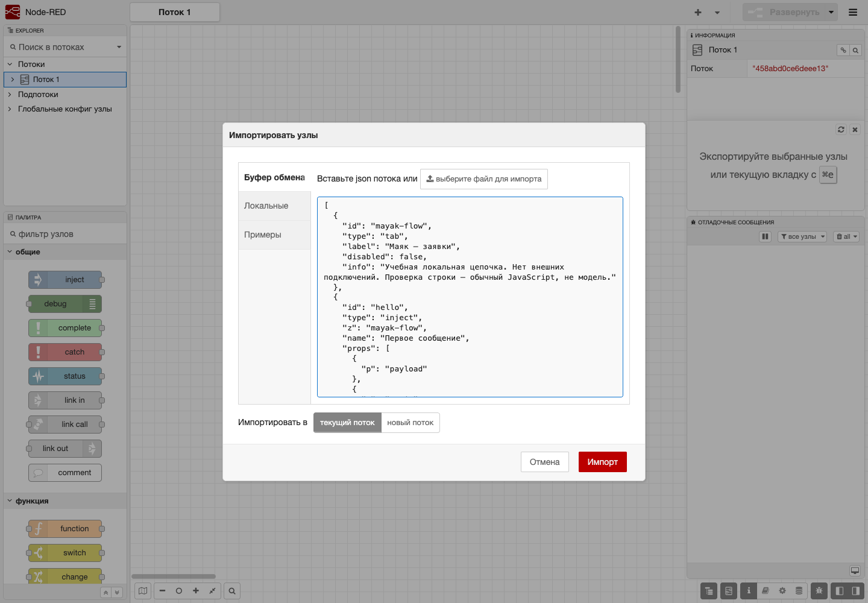Zoom out with the minus icon
Image resolution: width=868 pixels, height=603 pixels.
(x=162, y=591)
